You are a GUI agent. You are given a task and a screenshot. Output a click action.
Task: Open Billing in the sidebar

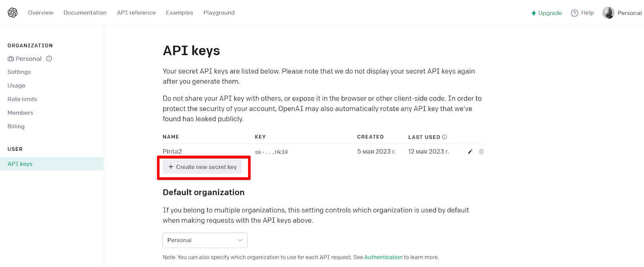[16, 126]
